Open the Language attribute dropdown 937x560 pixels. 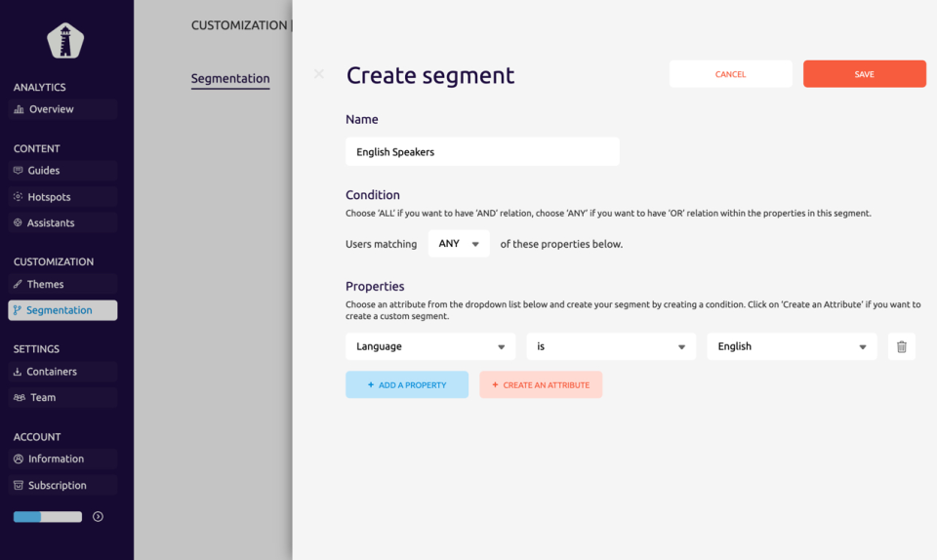click(x=430, y=346)
